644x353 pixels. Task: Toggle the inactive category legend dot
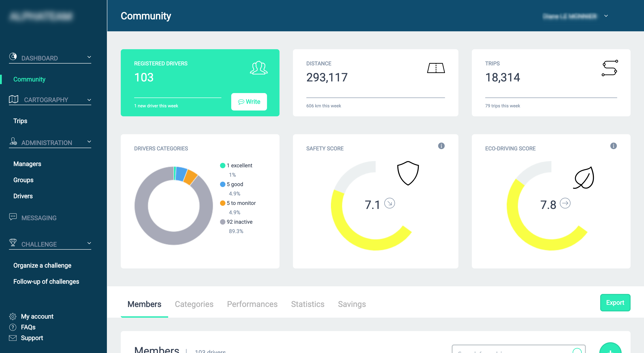222,222
